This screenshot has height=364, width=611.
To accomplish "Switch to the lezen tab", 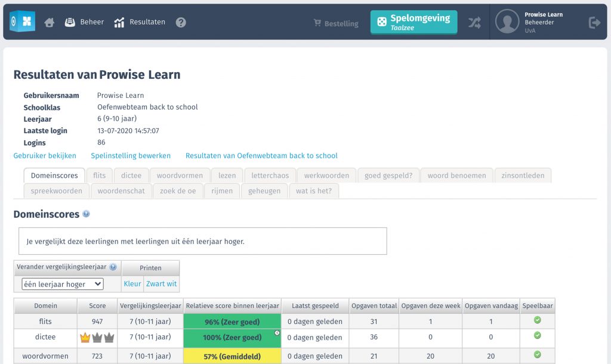I will [x=227, y=175].
